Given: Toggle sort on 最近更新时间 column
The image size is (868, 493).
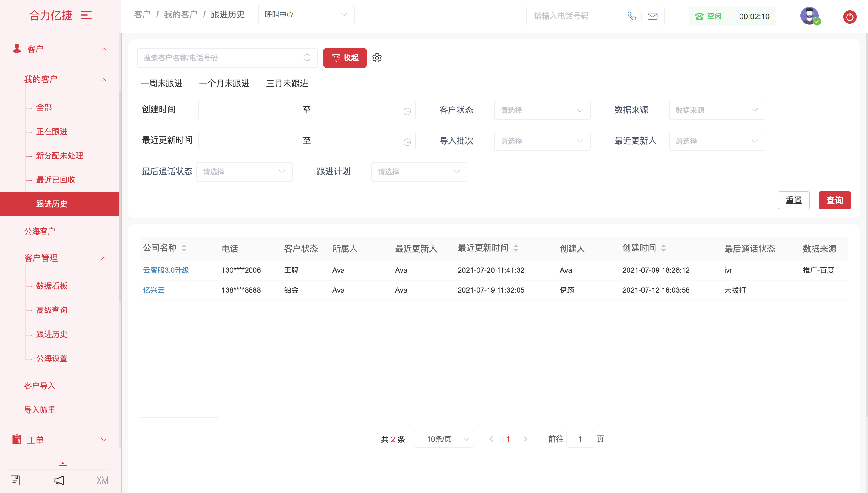Looking at the screenshot, I should click(x=515, y=248).
